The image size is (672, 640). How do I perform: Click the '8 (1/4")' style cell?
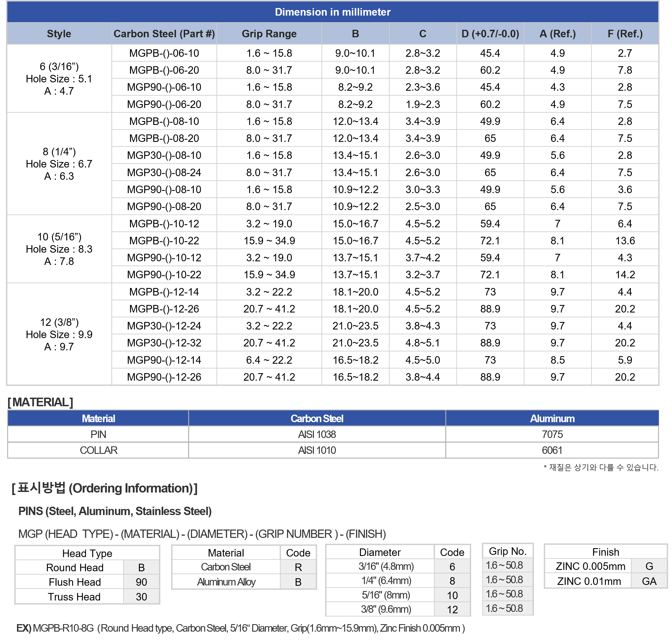pos(59,164)
